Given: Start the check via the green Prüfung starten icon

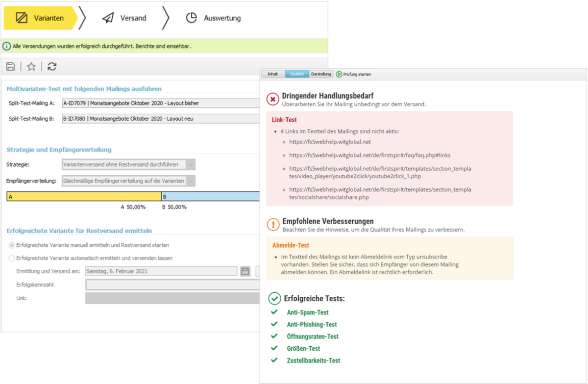Looking at the screenshot, I should point(339,74).
